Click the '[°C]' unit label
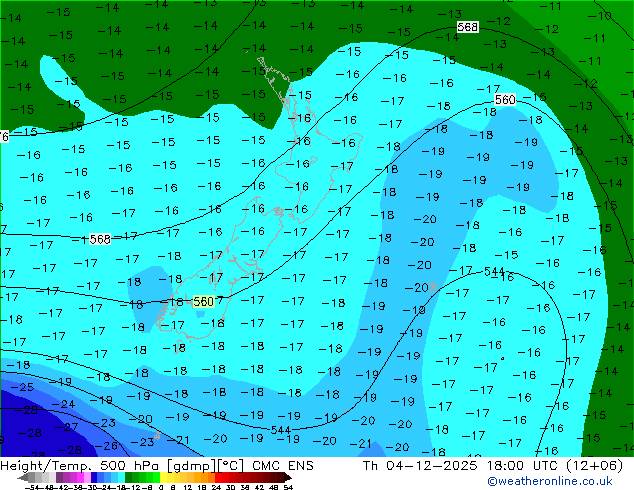The image size is (634, 490). [231, 466]
